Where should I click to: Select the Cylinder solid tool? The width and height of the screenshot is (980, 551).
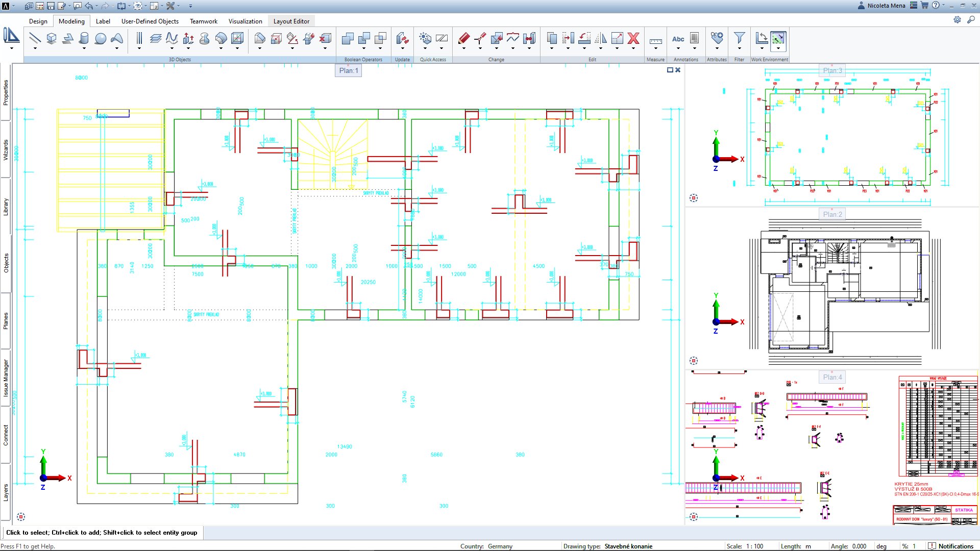pos(84,38)
